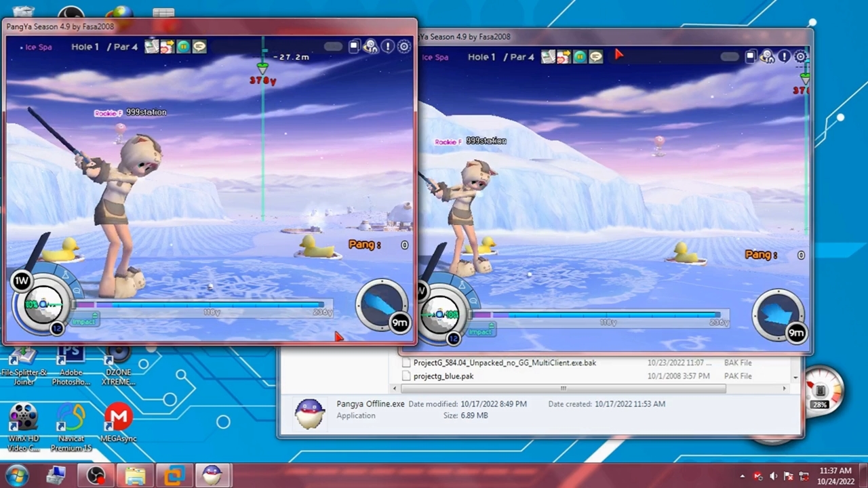Click Hole 1 / Par 4 text in left window

[x=104, y=47]
